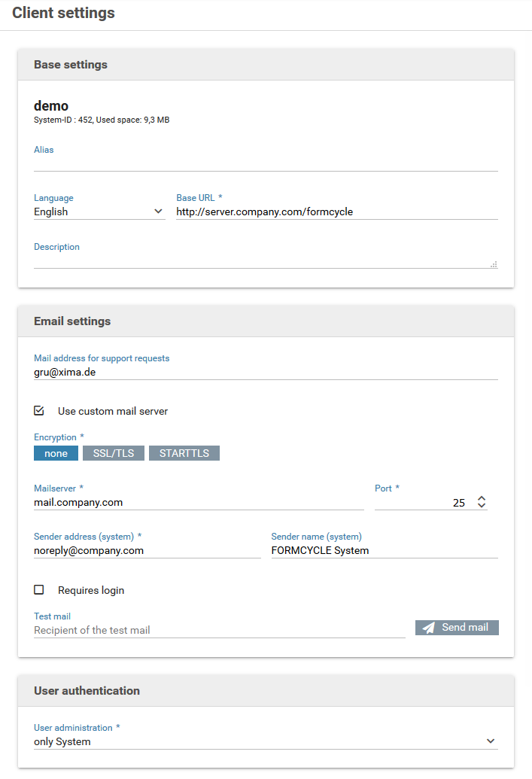Click the Mailserver input field

199,502
